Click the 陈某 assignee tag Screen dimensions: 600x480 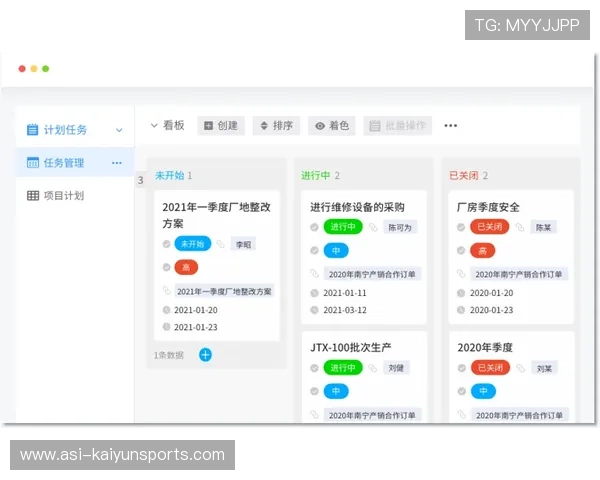[543, 227]
